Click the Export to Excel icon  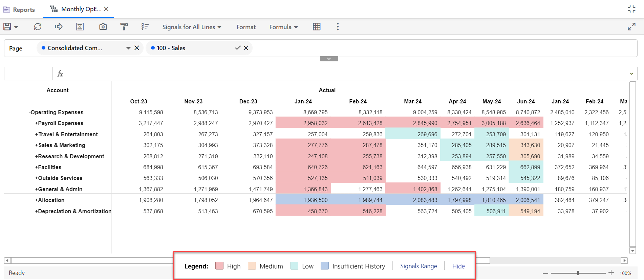click(x=80, y=27)
